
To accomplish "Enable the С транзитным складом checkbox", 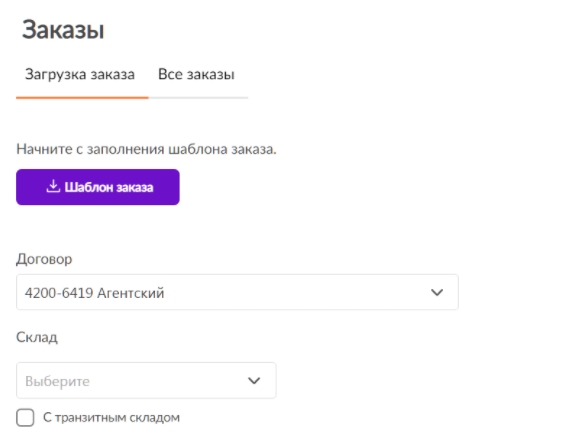I will click(25, 417).
